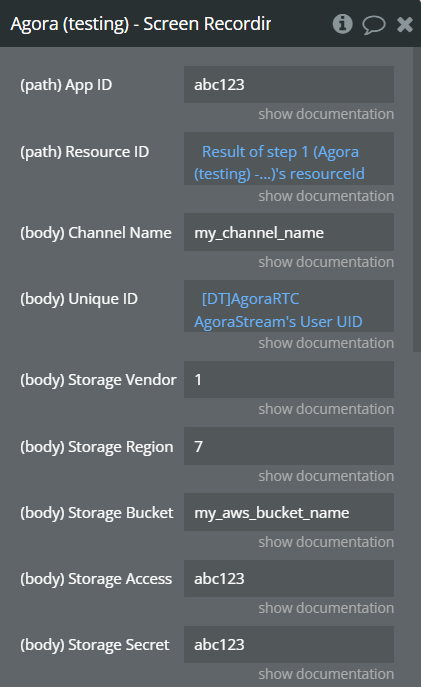This screenshot has height=687, width=421.
Task: Open the info icon in the header
Action: [342, 24]
